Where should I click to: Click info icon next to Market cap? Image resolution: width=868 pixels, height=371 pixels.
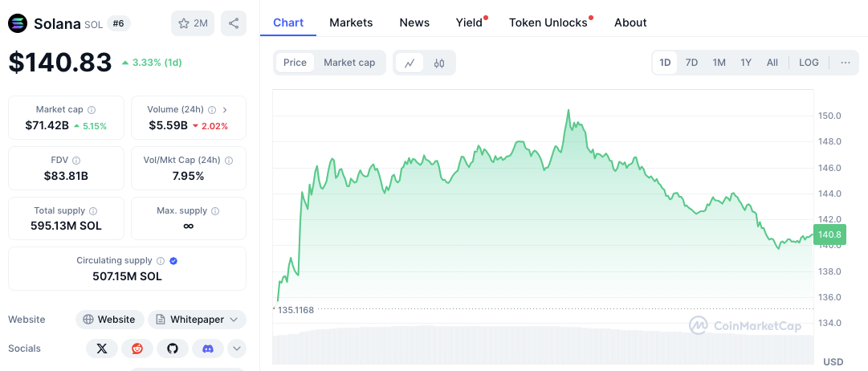[92, 110]
